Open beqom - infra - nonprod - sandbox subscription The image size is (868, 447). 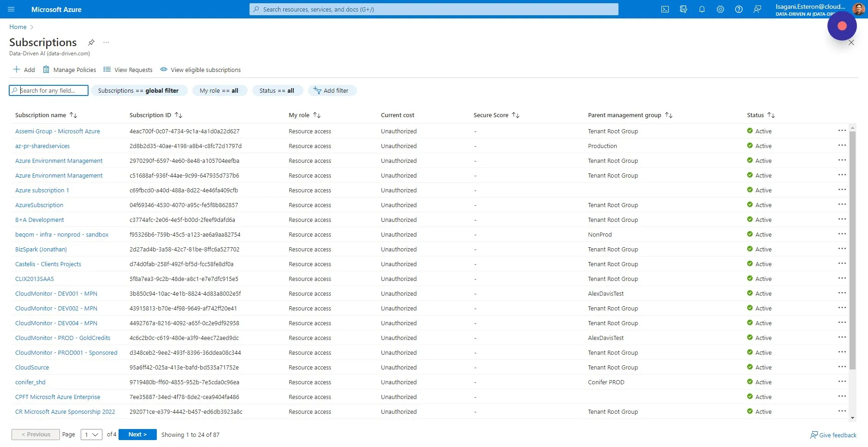coord(62,234)
